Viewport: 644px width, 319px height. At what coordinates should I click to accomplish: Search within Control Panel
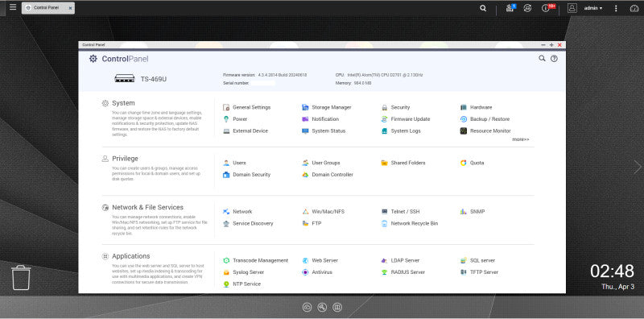click(x=542, y=59)
